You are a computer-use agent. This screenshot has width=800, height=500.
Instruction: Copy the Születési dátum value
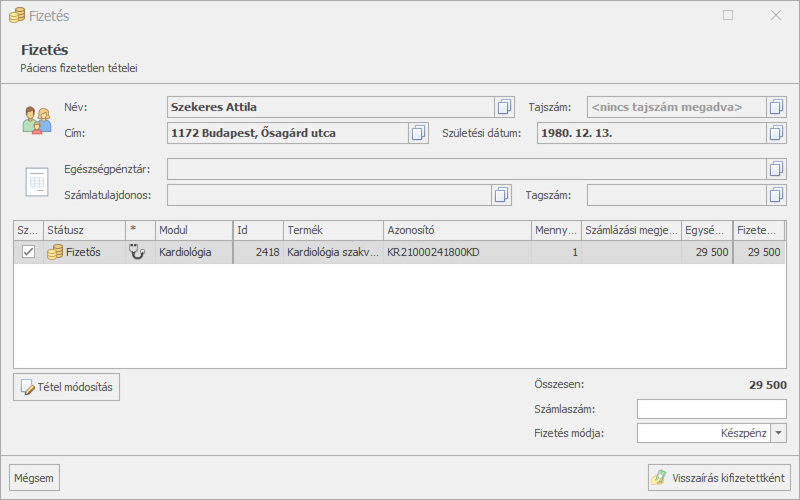[x=776, y=133]
